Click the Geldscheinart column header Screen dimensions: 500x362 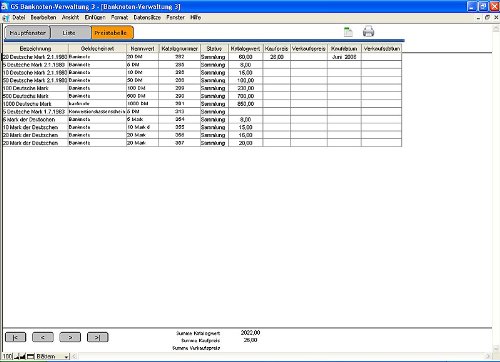pos(97,49)
